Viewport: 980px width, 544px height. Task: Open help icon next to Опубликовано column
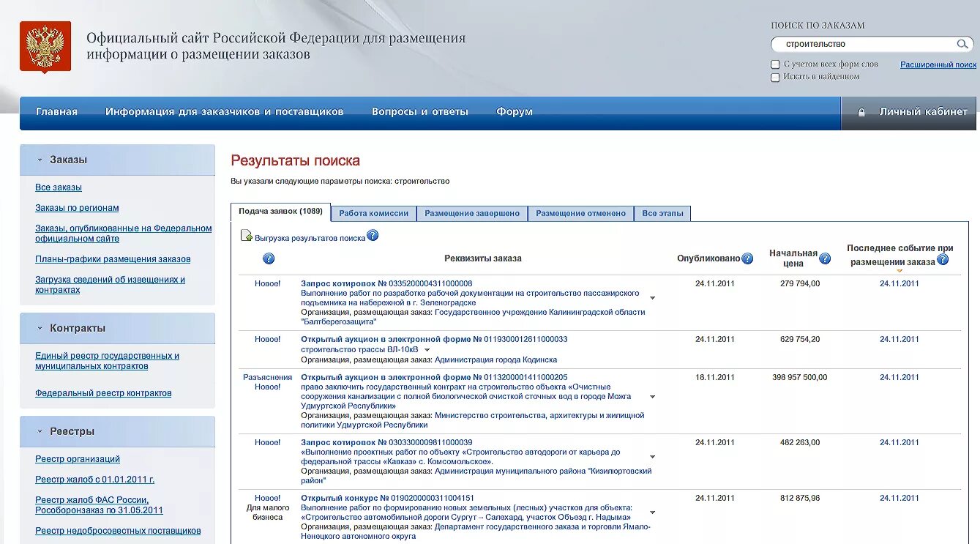(x=746, y=258)
